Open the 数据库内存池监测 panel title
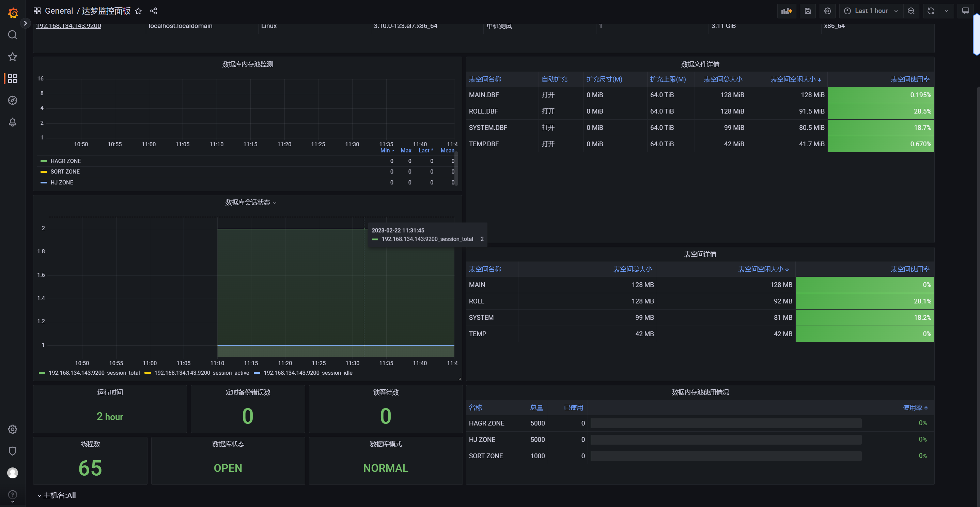 pos(248,64)
